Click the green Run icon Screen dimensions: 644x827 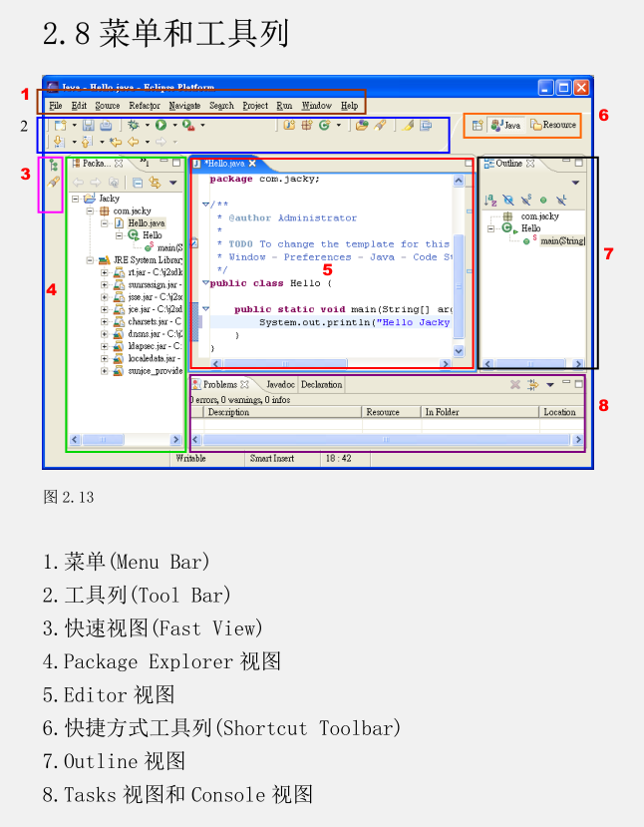pos(161,125)
